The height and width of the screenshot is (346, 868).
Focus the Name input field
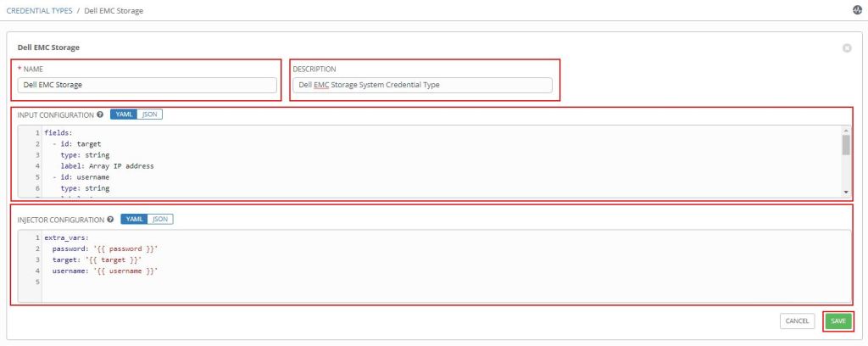tap(147, 85)
